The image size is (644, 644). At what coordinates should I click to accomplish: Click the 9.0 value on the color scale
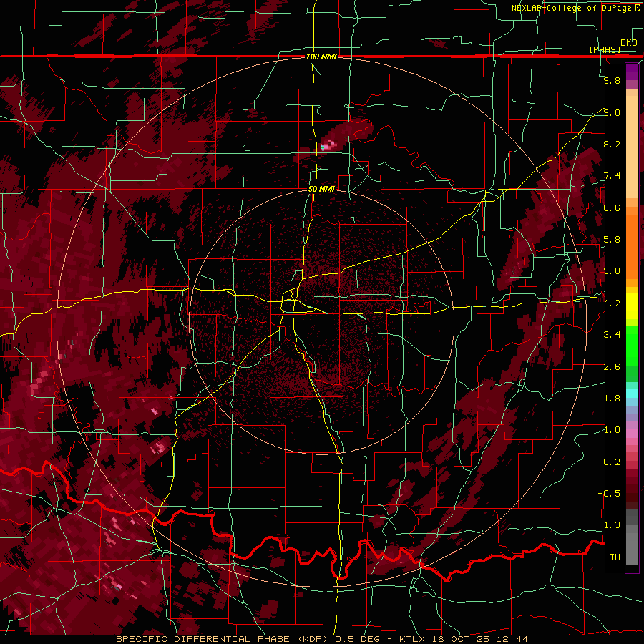pos(612,112)
